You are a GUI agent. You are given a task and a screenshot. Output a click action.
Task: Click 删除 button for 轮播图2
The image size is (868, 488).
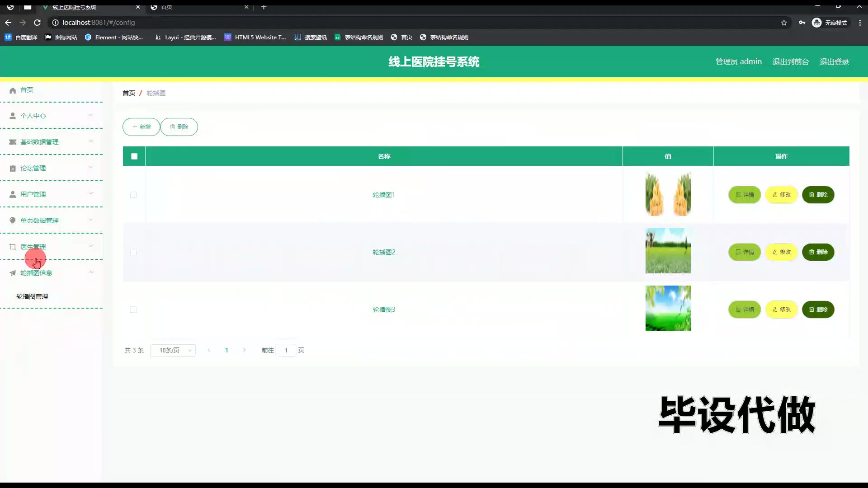[x=818, y=252]
